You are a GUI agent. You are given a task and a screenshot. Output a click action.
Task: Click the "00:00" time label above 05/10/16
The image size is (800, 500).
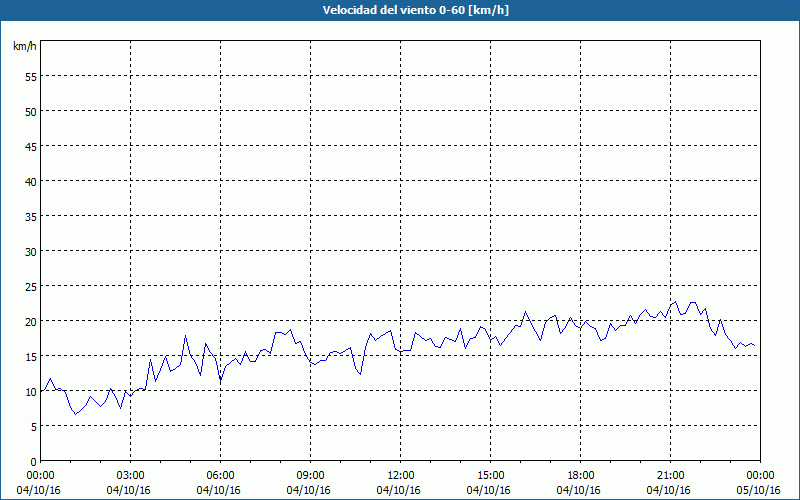[760, 476]
